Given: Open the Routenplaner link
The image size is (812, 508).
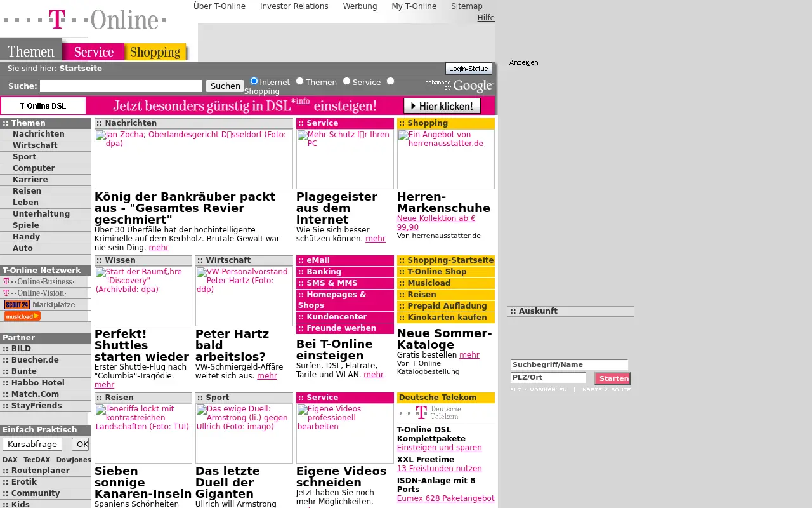Looking at the screenshot, I should [41, 471].
